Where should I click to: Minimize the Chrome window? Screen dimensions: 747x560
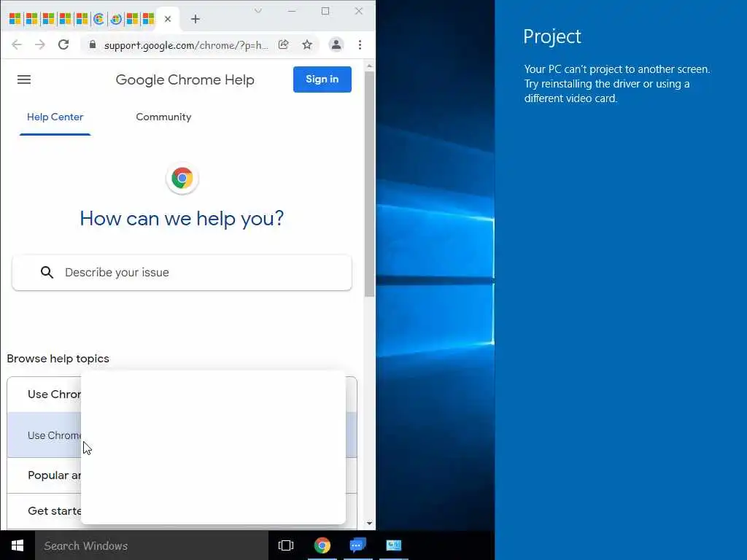292,10
